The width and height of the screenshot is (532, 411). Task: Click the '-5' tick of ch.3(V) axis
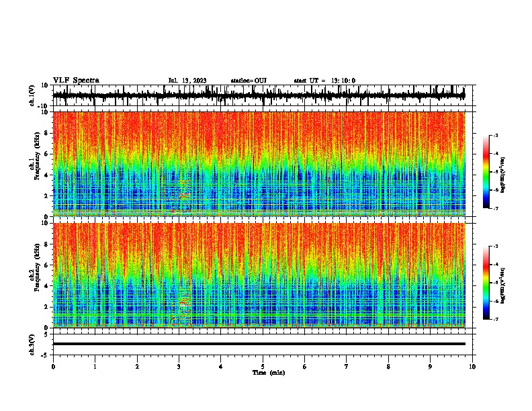(46, 355)
